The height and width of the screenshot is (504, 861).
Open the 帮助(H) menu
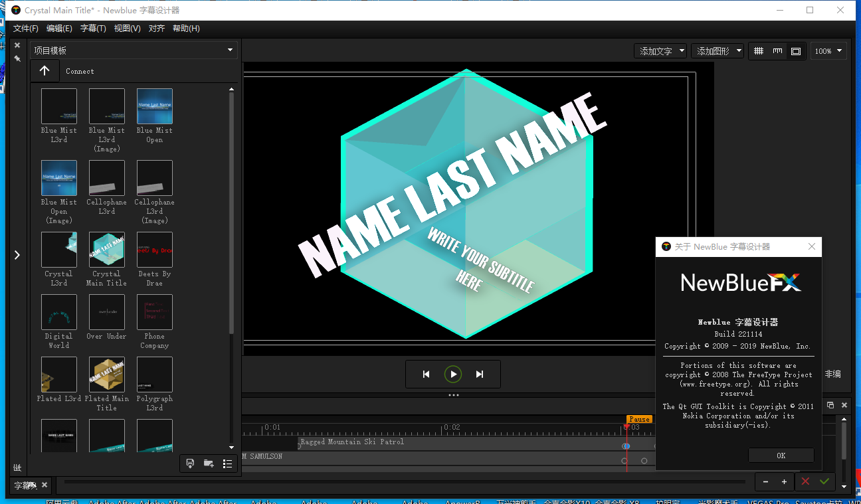click(186, 29)
